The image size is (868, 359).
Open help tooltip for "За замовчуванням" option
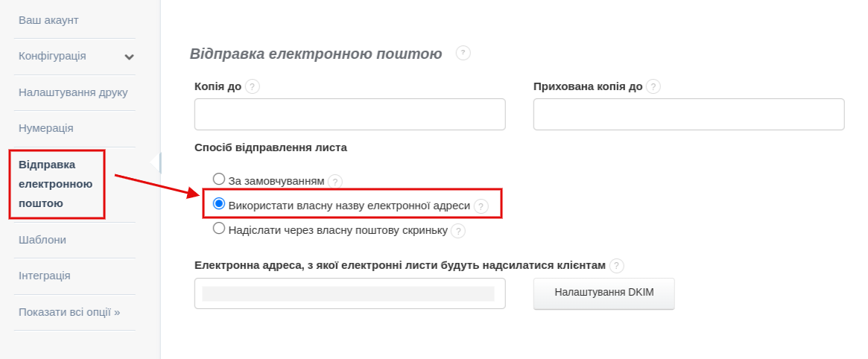335,181
